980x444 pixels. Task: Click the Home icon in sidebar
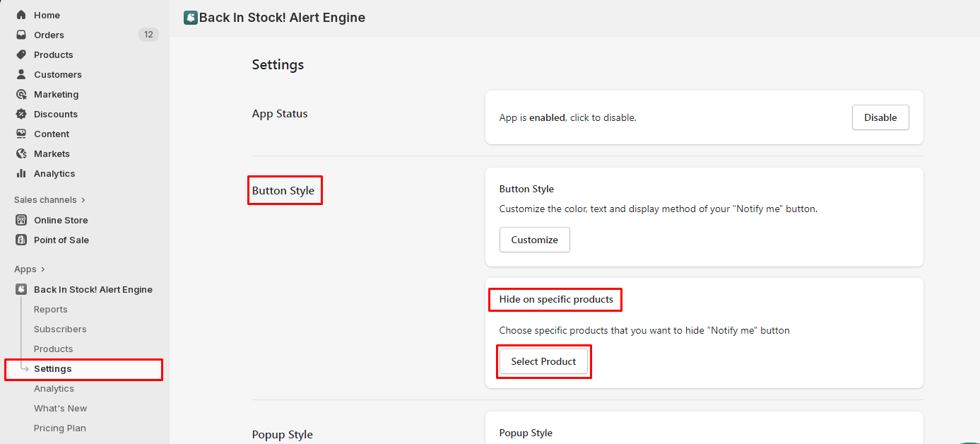click(x=21, y=15)
